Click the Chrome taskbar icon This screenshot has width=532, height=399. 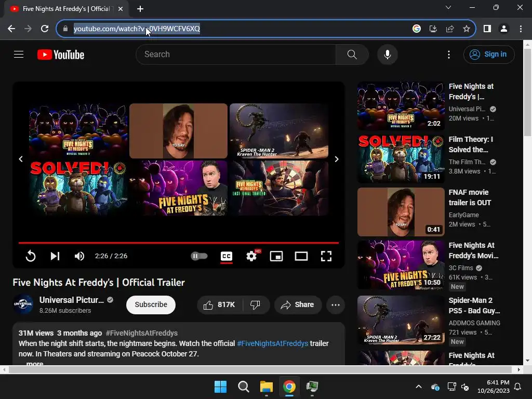click(289, 387)
